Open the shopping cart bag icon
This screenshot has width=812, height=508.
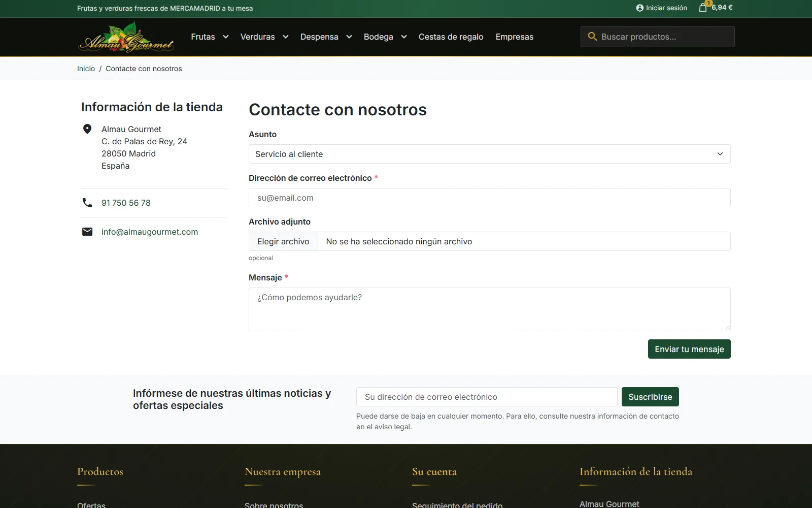703,8
